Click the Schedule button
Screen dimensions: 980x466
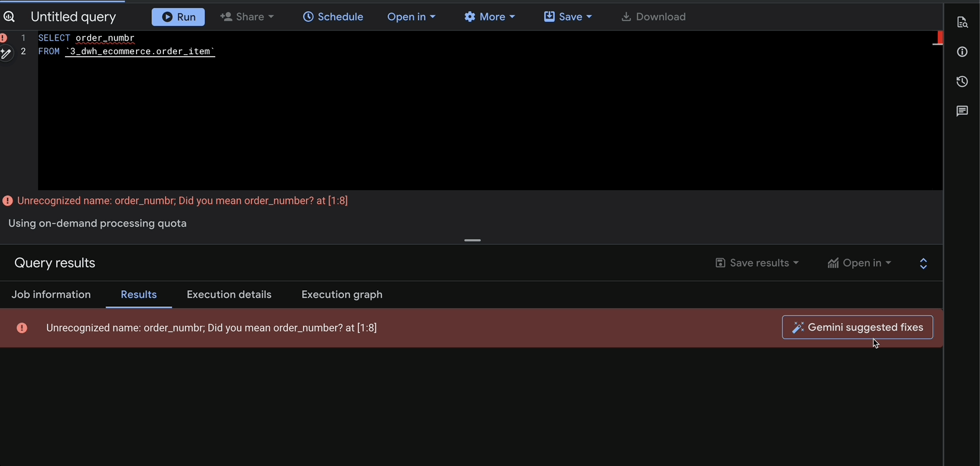click(333, 17)
